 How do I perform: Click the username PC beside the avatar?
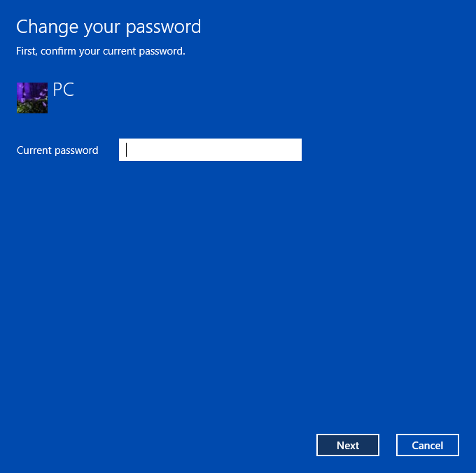64,90
